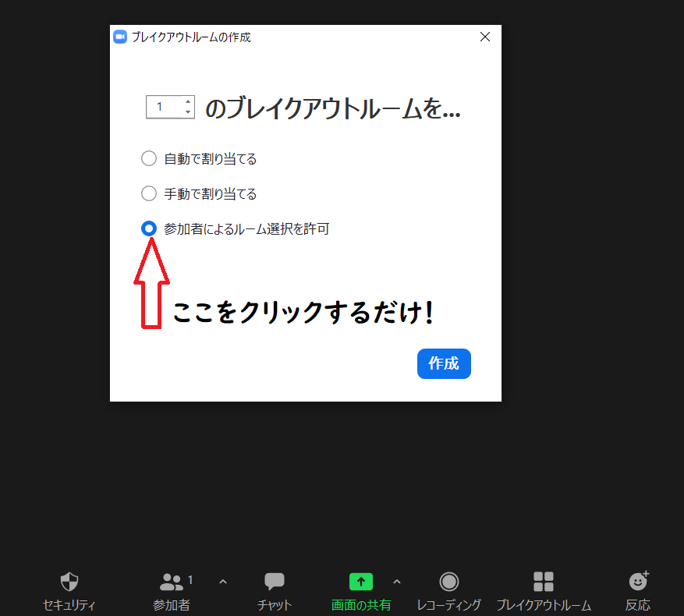Select 'Let participants choose room' (参加者によるルーム選択を許可) radio
This screenshot has width=684, height=616.
pos(149,228)
